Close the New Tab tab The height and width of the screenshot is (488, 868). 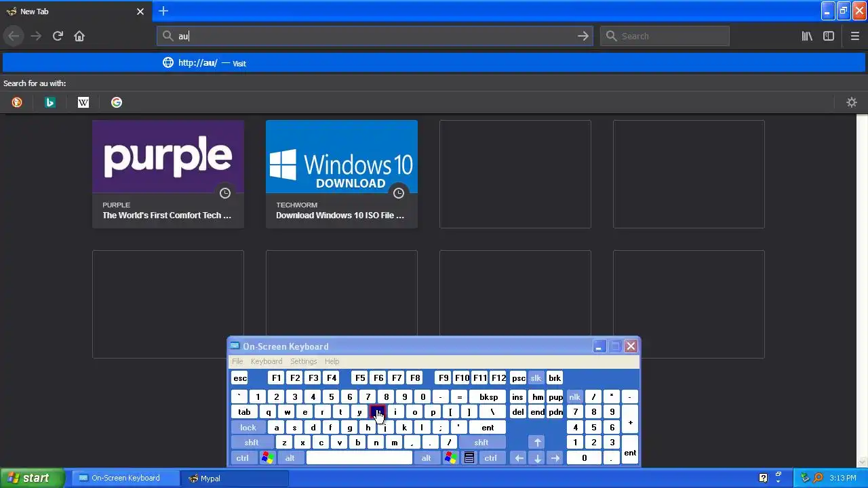pos(140,12)
